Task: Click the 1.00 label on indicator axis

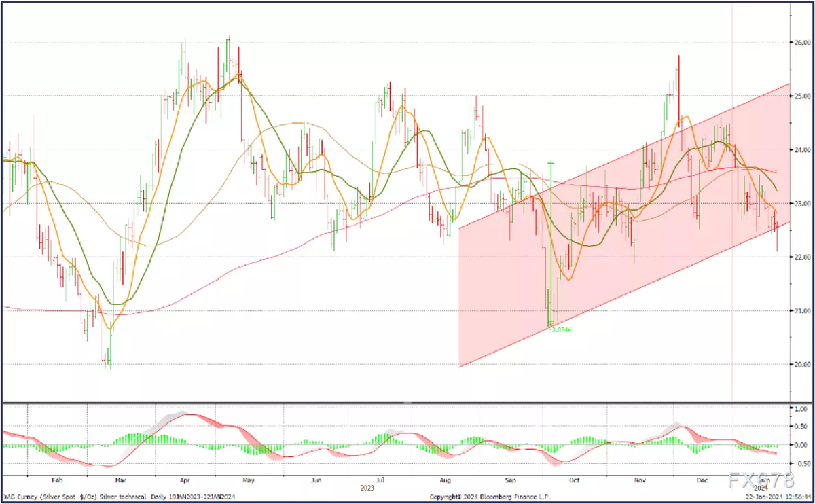Action: (x=801, y=410)
